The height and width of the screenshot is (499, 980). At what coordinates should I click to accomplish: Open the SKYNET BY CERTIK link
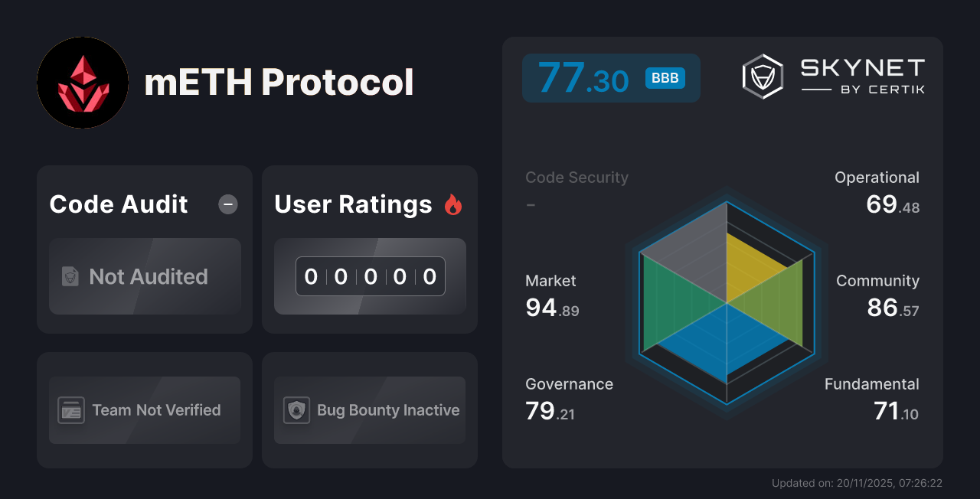(862, 76)
